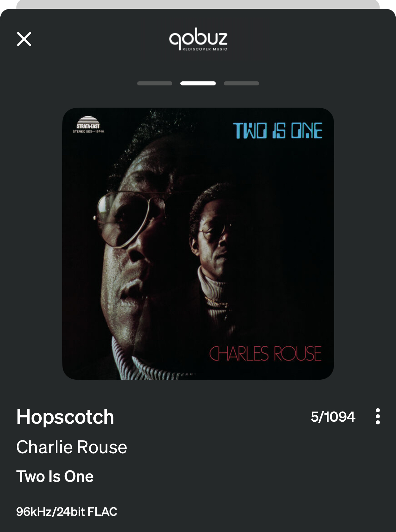396x532 pixels.
Task: Tap the gray sheet edge at top
Action: tap(198, 4)
